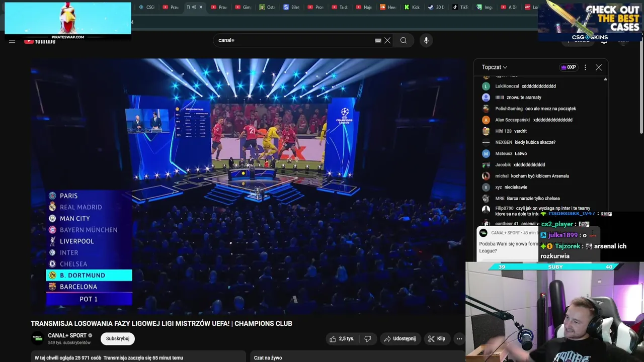The image size is (644, 362).
Task: Share the video via Udostępnij
Action: [x=400, y=339]
